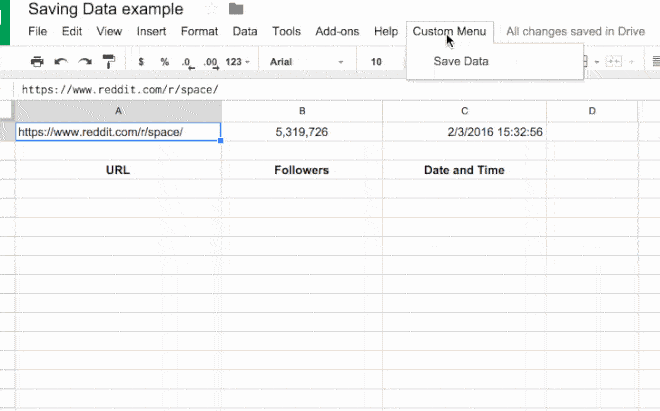Screen dimensions: 660x411
Task: Undo the last action with the undo arrow
Action: tap(61, 62)
